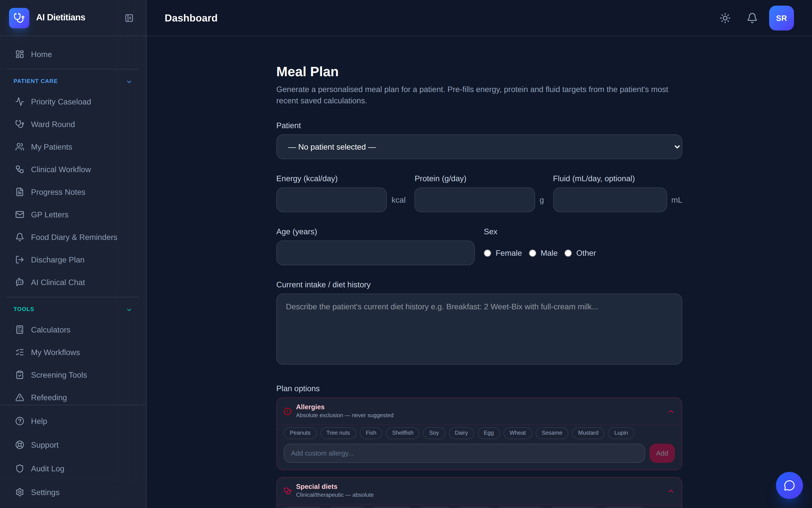Screen dimensions: 812x508
Task: Toggle the Dairy allergy chip
Action: click(461, 433)
